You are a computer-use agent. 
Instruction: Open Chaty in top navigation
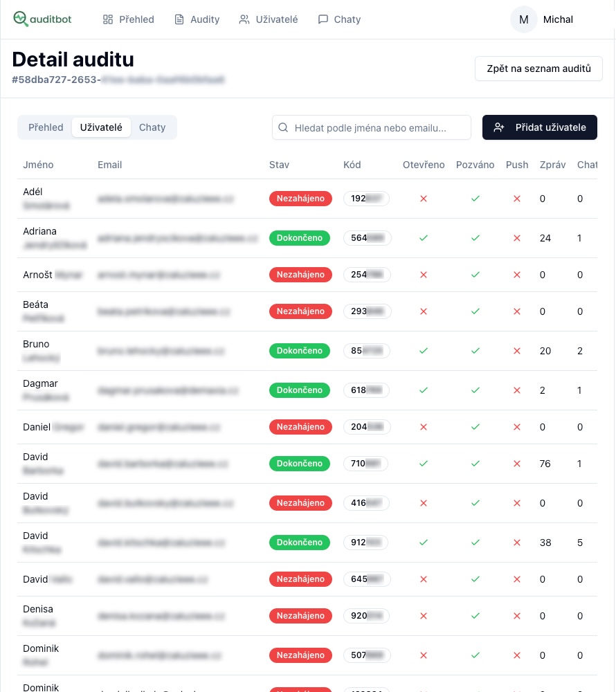339,19
